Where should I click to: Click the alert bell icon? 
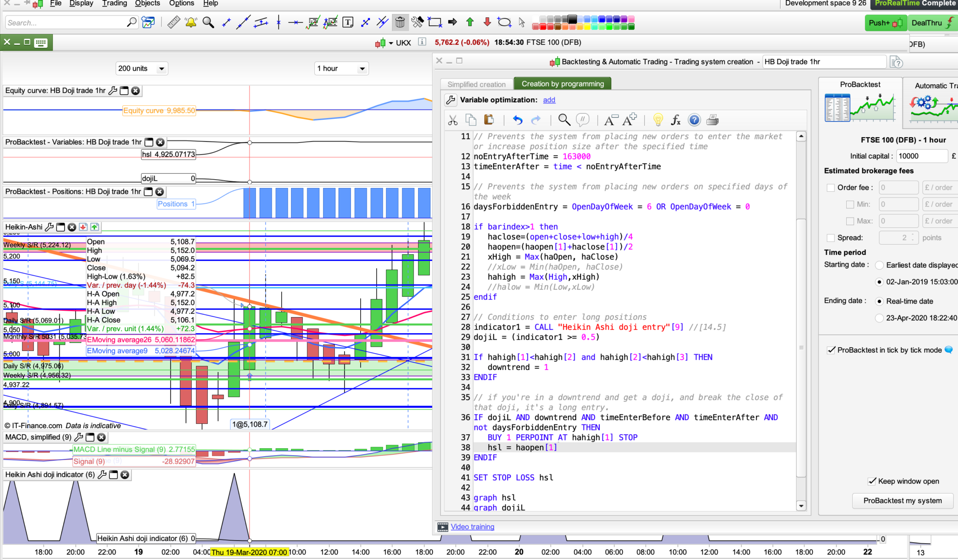[191, 22]
